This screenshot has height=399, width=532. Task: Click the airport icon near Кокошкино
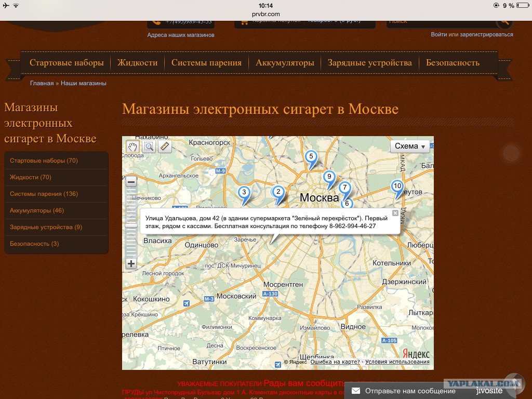[187, 303]
